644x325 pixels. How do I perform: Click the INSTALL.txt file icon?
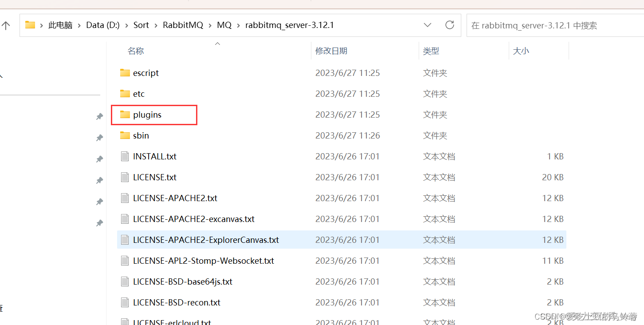point(125,156)
